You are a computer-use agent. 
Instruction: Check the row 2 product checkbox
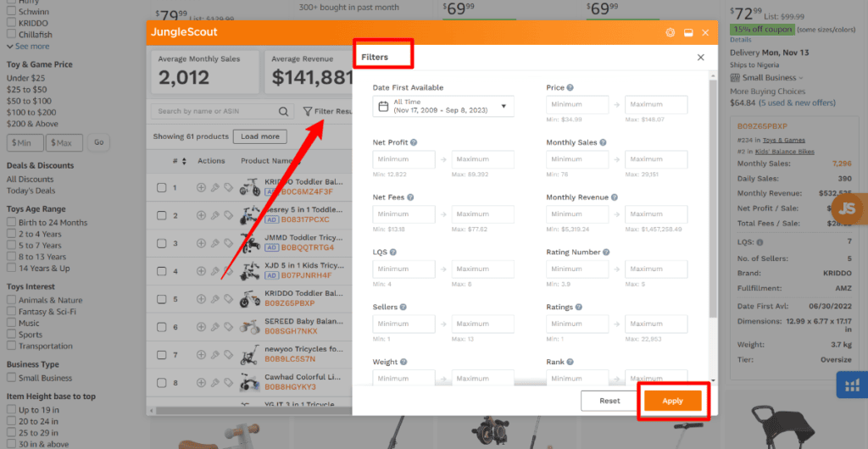pos(161,216)
